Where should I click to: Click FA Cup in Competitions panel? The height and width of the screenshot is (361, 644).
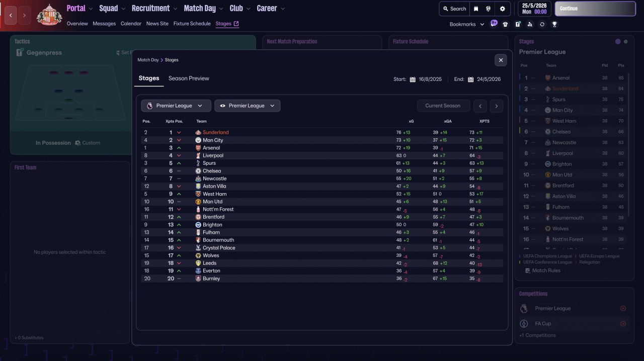[543, 324]
